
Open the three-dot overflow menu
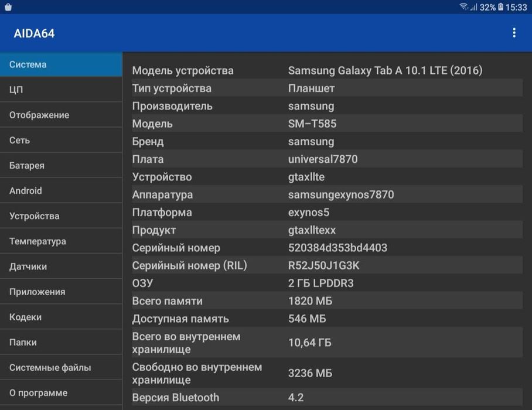[514, 33]
